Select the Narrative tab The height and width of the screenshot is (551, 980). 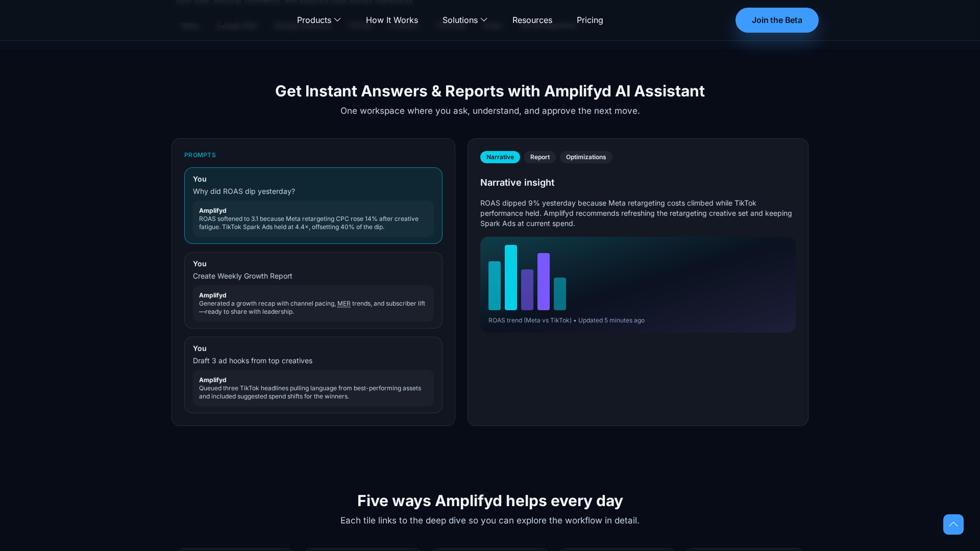point(500,157)
